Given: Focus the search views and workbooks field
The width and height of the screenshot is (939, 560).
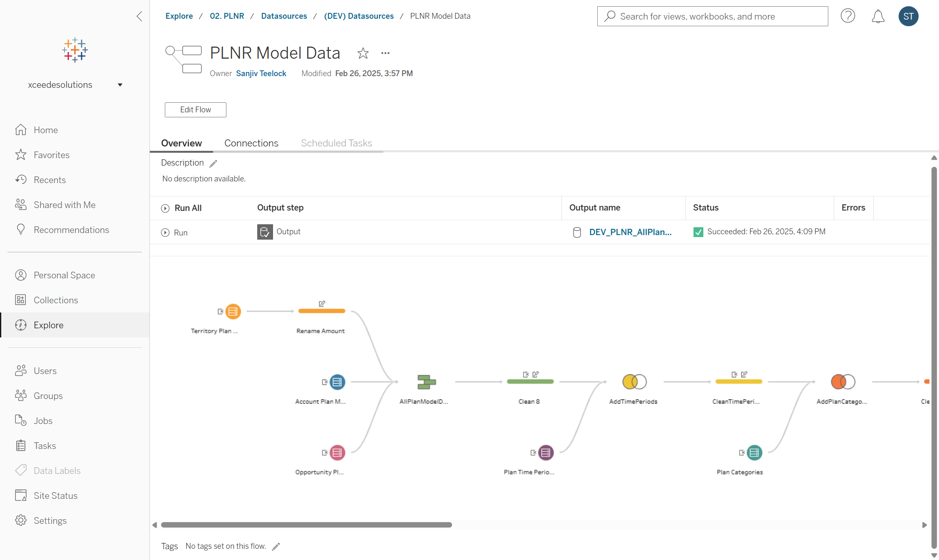Looking at the screenshot, I should [x=712, y=16].
